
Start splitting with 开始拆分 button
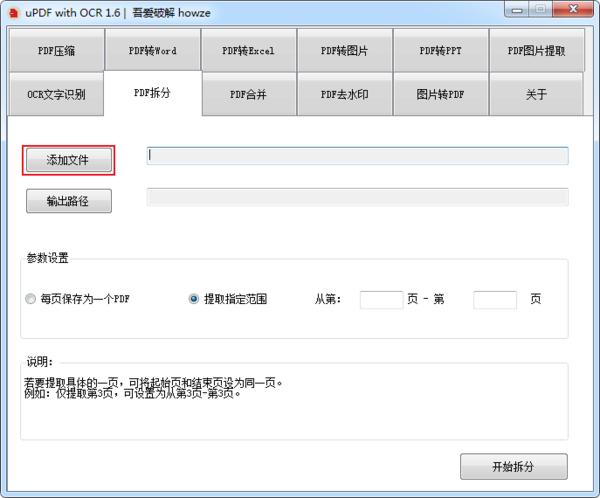(x=514, y=467)
